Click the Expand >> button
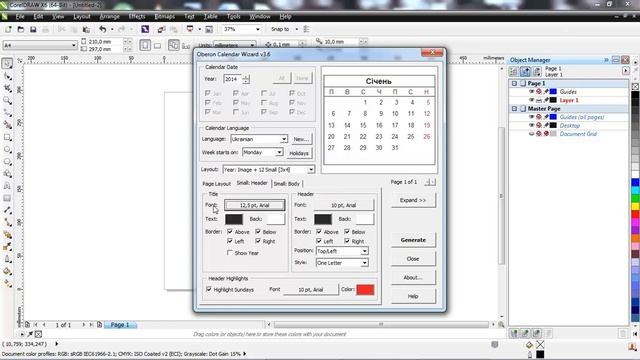This screenshot has height=360, width=640. pos(413,200)
